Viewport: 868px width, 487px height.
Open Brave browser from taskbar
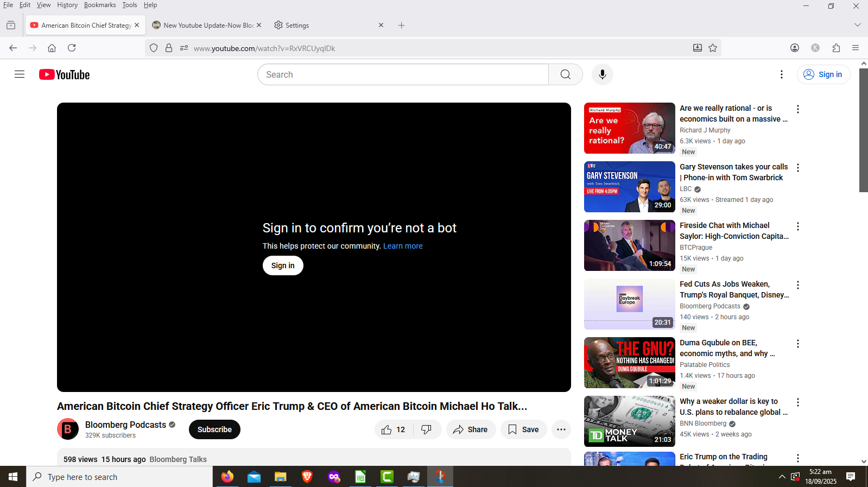click(x=307, y=477)
